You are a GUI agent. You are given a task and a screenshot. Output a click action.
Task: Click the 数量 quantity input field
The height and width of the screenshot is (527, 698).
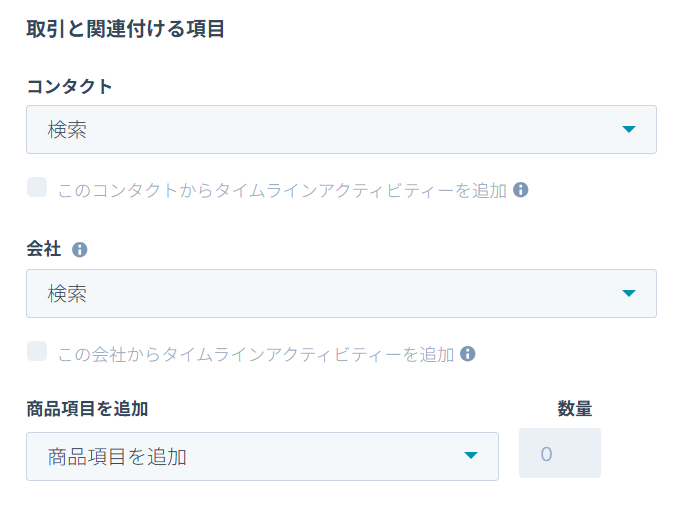559,454
